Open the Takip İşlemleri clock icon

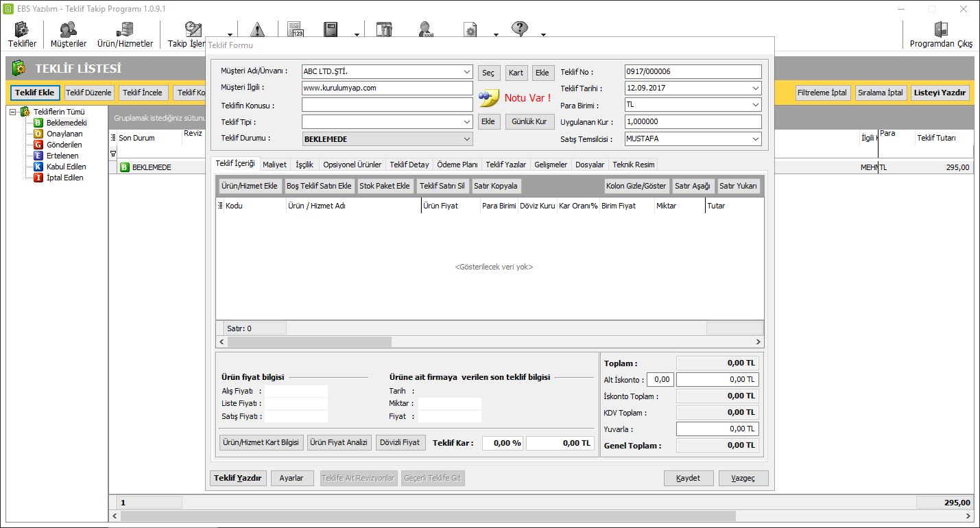coord(193,29)
